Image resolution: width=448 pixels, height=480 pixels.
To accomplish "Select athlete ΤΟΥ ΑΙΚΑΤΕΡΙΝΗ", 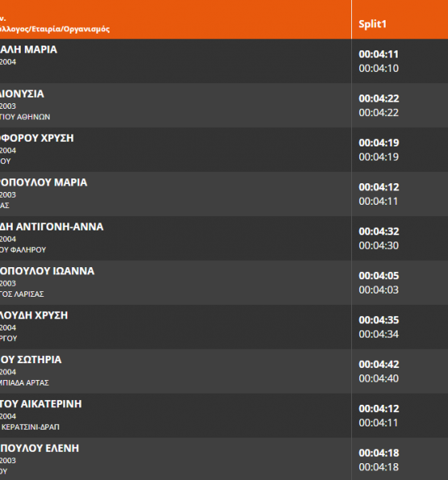I will coord(41,404).
